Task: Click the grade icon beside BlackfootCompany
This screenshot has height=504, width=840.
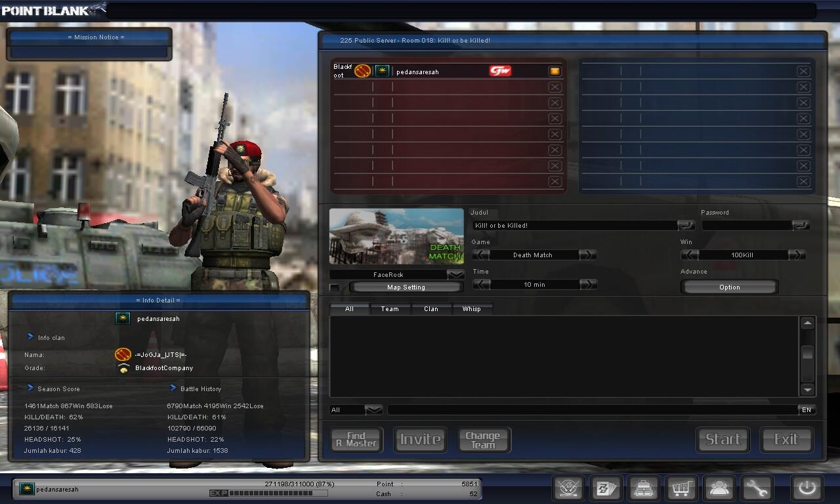Action: point(123,368)
